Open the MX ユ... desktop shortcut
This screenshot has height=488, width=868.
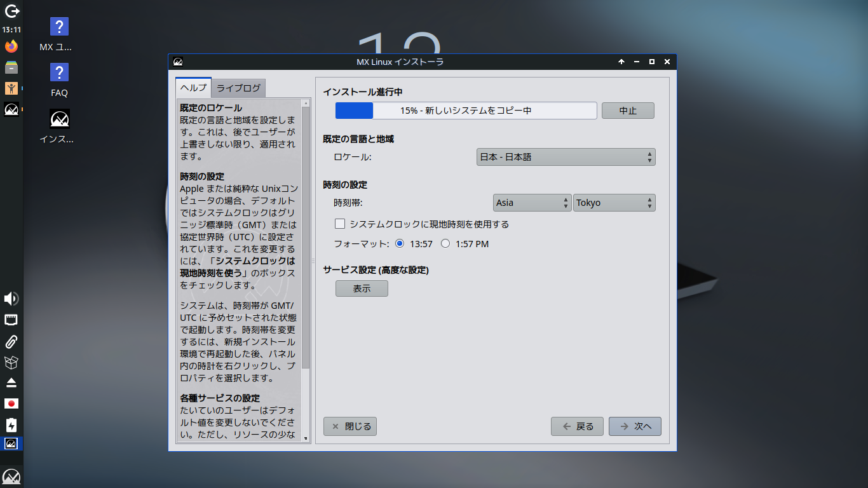pyautogui.click(x=58, y=34)
